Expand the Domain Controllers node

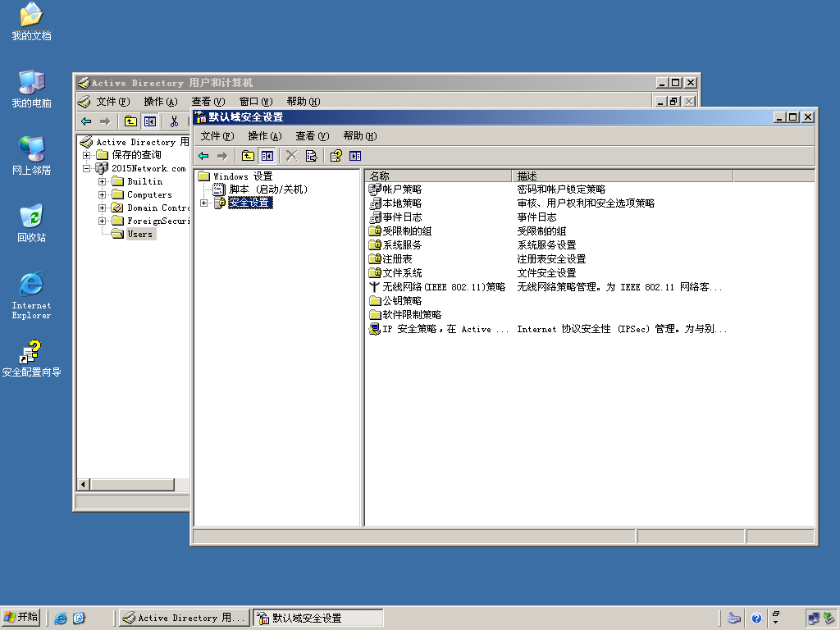pos(102,208)
